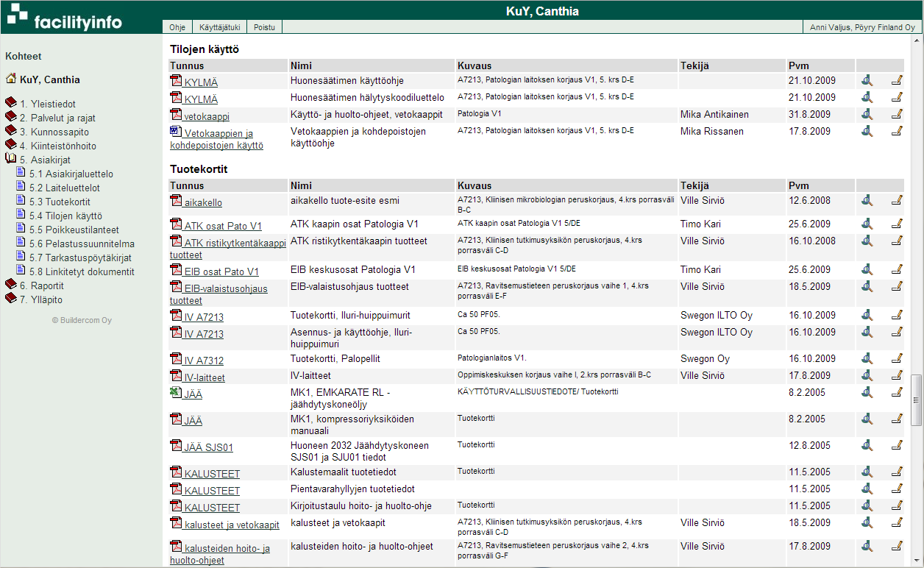Open the JÄÄ SJS01 link
Screen dimensions: 924x568
[208, 447]
